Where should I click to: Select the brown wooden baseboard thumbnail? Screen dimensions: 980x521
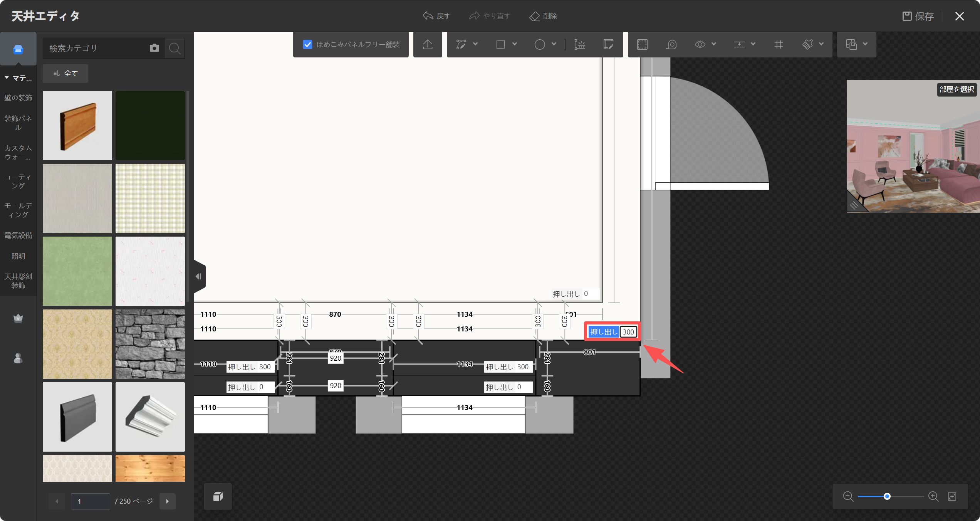[x=77, y=126]
